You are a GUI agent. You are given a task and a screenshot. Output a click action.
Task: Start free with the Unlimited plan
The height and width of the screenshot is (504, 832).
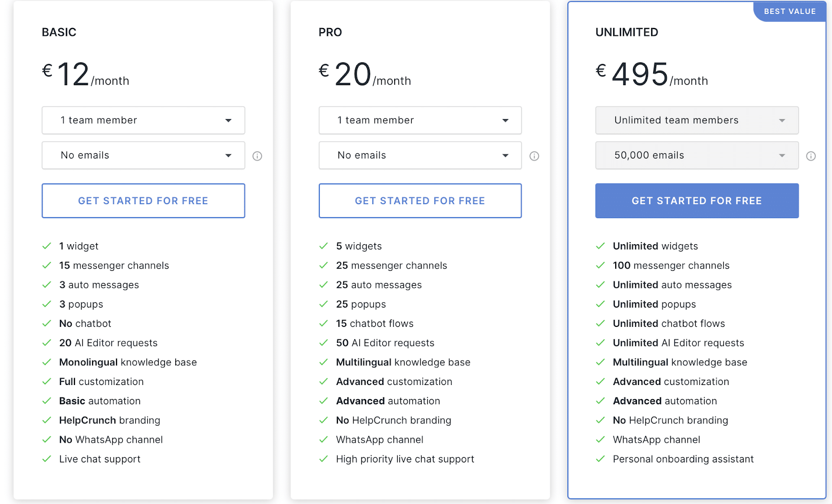[697, 201]
